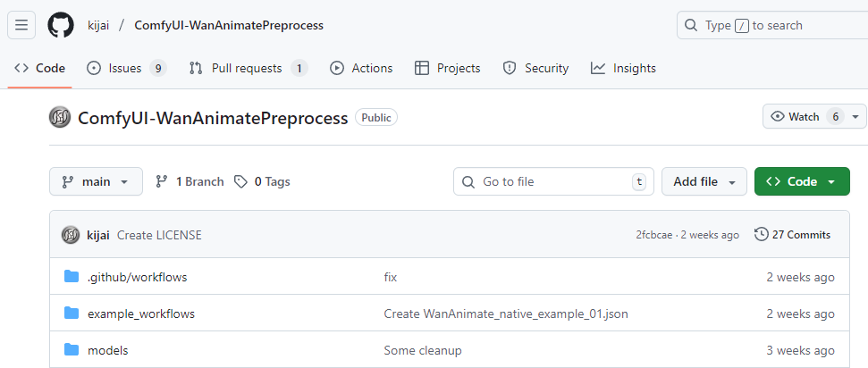View the 27 Commits history
The width and height of the screenshot is (868, 368).
(793, 235)
